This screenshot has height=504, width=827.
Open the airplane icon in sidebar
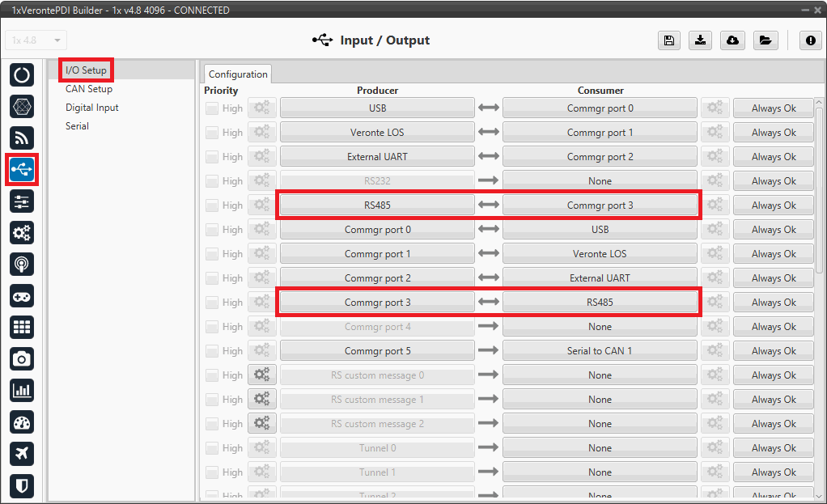(x=22, y=454)
